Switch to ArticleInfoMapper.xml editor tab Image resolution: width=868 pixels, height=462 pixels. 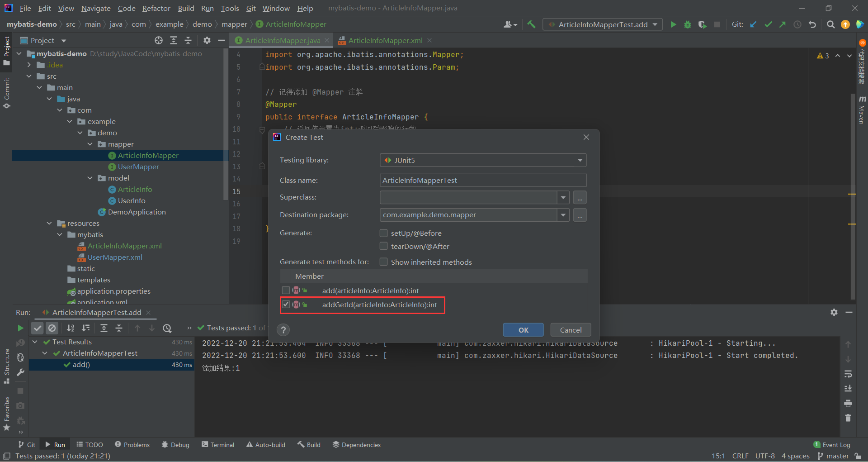coord(385,40)
